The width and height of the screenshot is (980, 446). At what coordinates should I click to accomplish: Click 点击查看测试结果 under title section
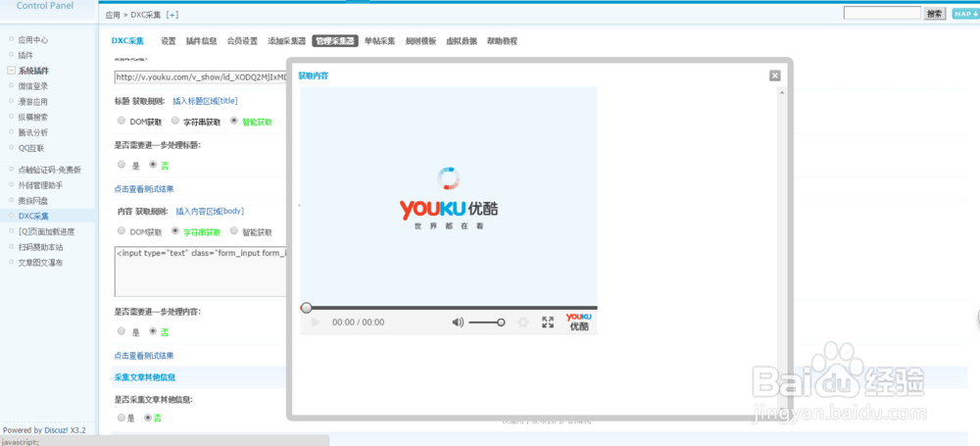[144, 189]
